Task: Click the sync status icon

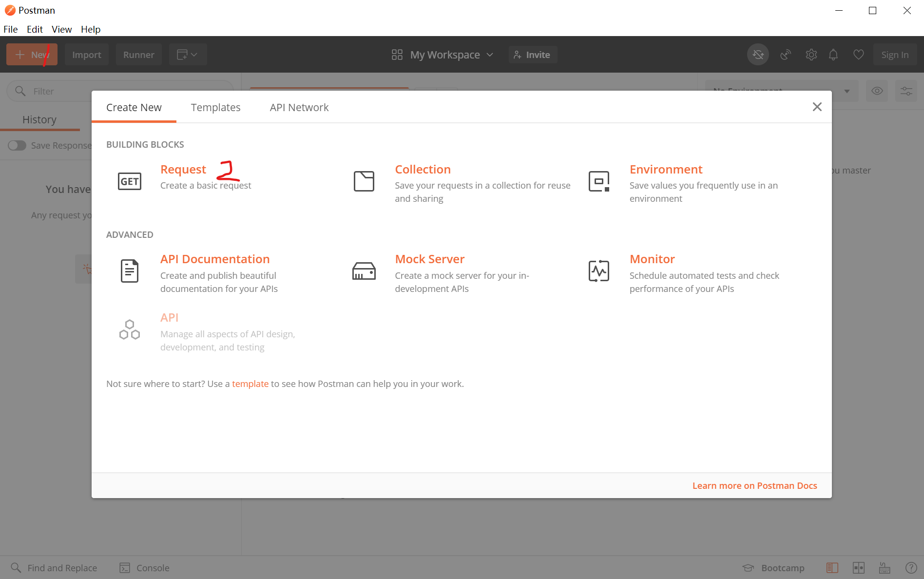Action: pos(758,55)
